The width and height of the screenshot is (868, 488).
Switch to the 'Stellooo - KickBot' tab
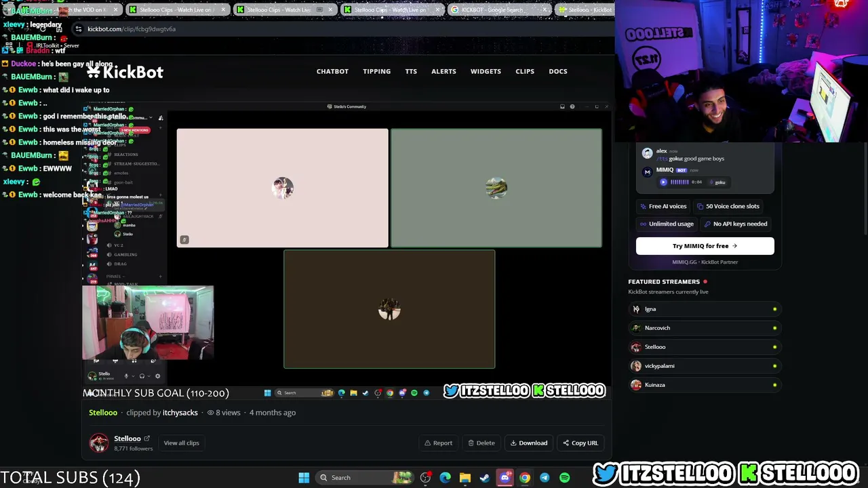coord(585,9)
